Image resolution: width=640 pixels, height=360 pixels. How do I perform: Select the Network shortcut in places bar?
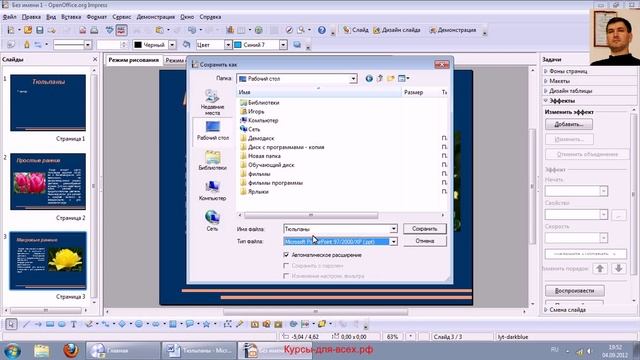click(x=212, y=220)
